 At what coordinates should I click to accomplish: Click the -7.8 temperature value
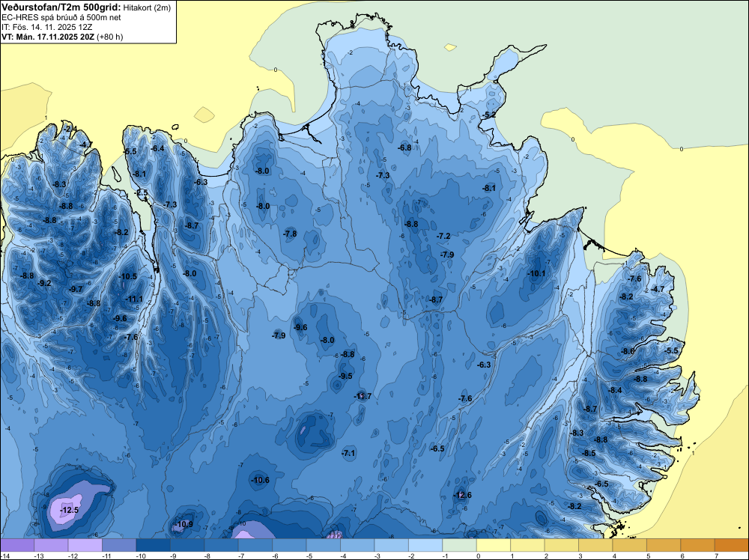tap(290, 234)
